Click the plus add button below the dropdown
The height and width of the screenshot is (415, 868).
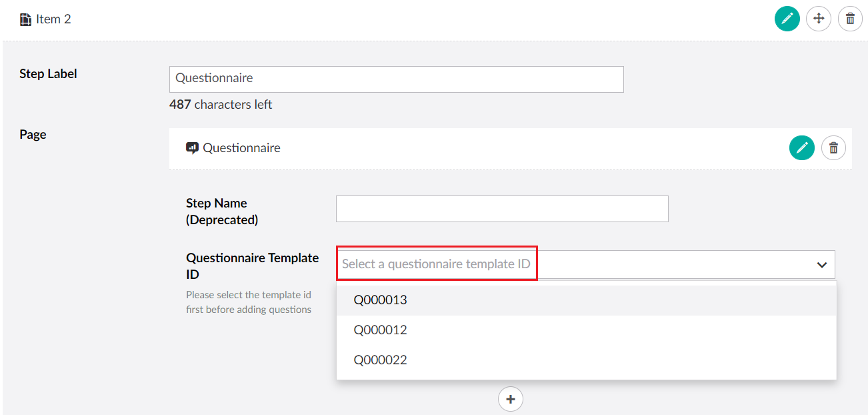[x=511, y=399]
